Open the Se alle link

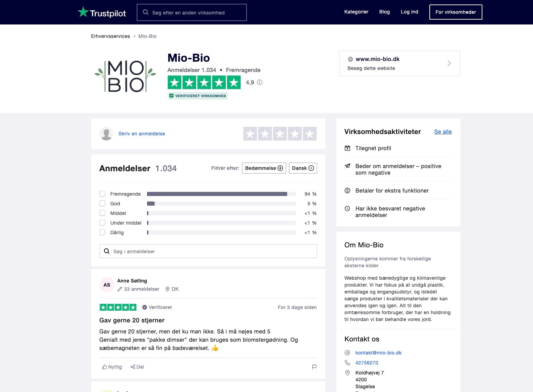[x=443, y=132]
